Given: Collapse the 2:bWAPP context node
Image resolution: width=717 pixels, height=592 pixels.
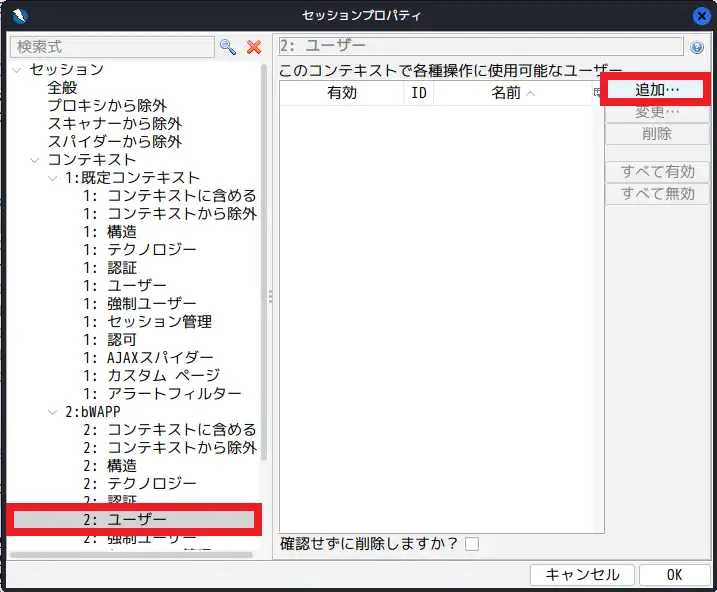Looking at the screenshot, I should 54,412.
